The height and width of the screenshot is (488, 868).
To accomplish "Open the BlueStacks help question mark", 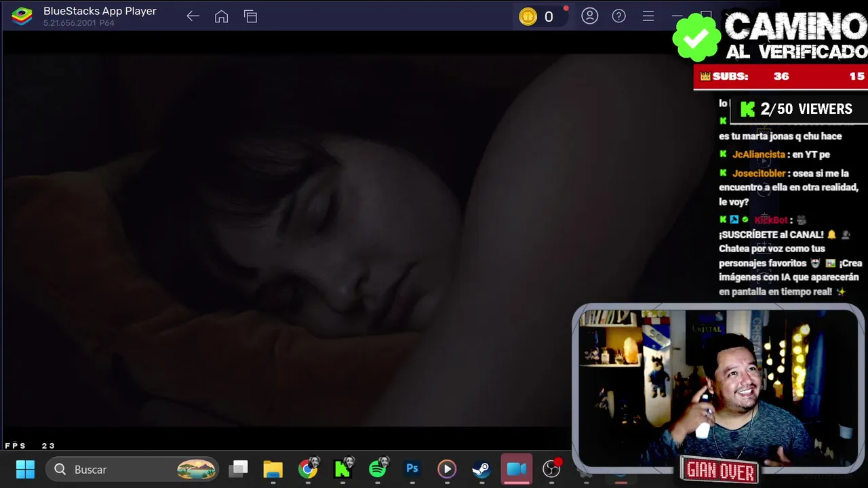I will point(618,16).
